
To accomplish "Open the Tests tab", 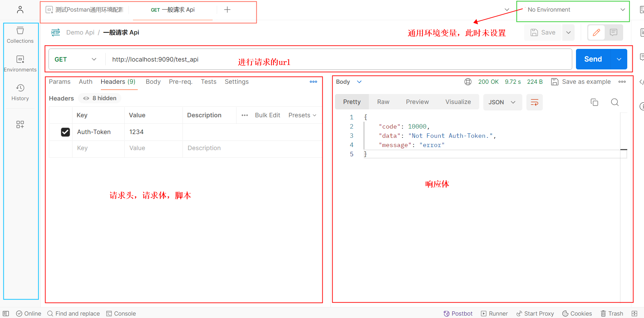I will tap(209, 82).
